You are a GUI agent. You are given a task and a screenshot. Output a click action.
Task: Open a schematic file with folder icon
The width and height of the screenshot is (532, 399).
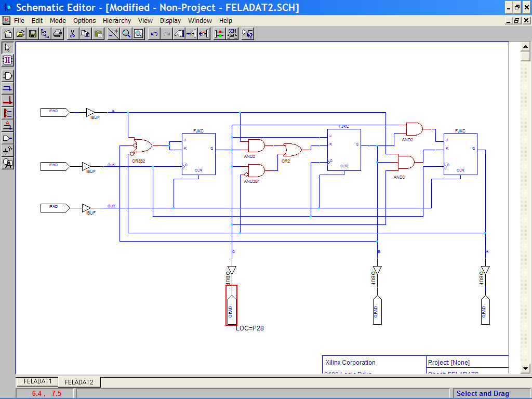(20, 34)
